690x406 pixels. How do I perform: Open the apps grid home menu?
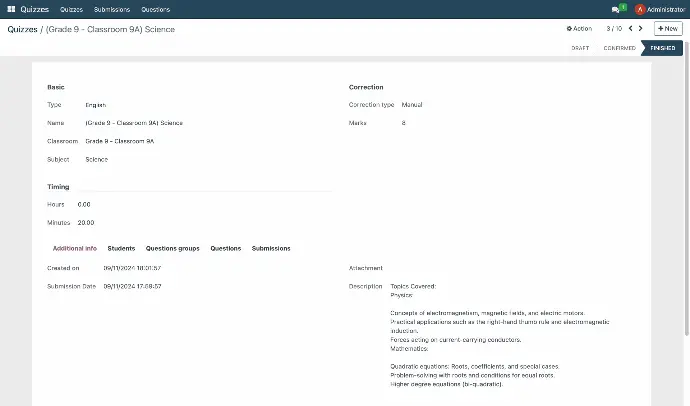(11, 9)
